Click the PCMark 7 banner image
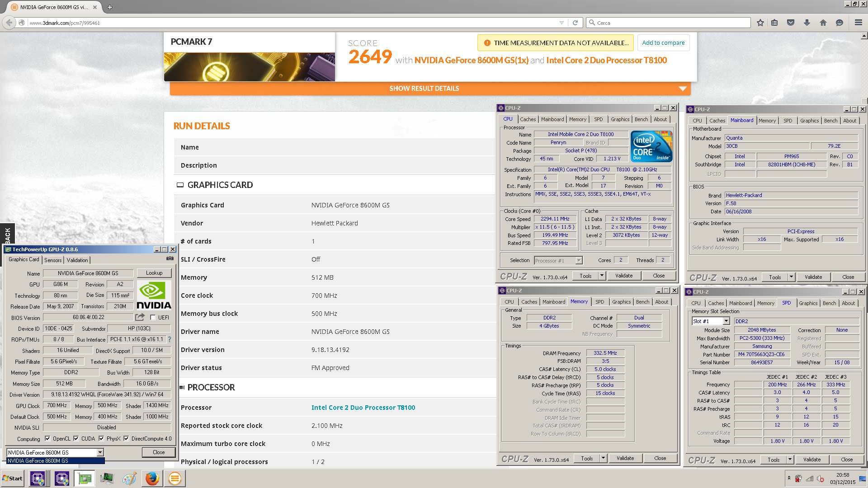The image size is (868, 488). 250,67
